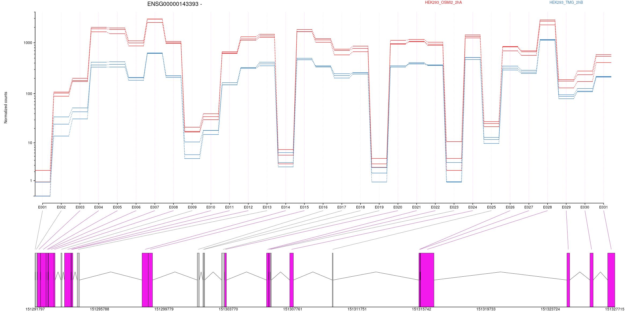Click exon label E009

pos(192,207)
